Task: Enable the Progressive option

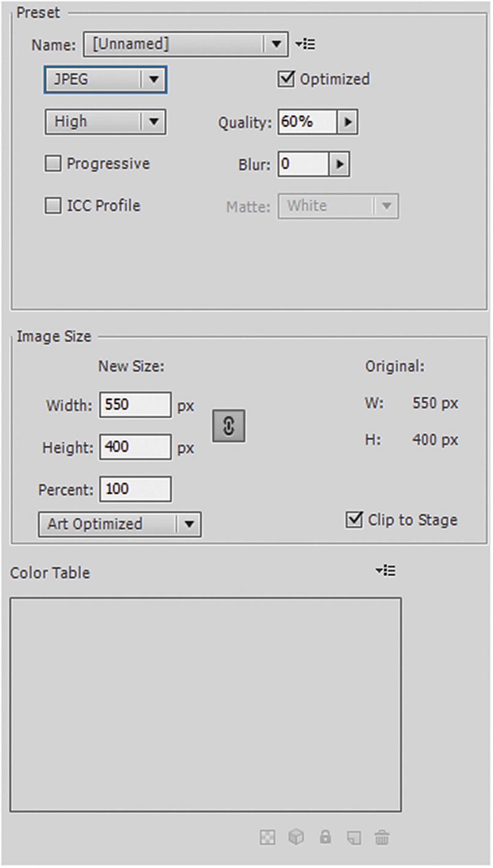Action: pyautogui.click(x=53, y=163)
